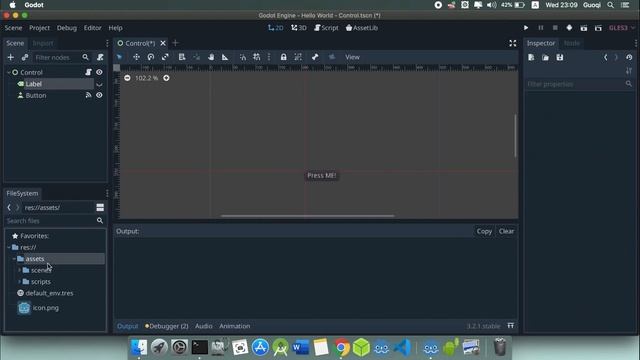The height and width of the screenshot is (360, 640).
Task: Toggle the bottom panel expand icon
Action: pos(511,326)
